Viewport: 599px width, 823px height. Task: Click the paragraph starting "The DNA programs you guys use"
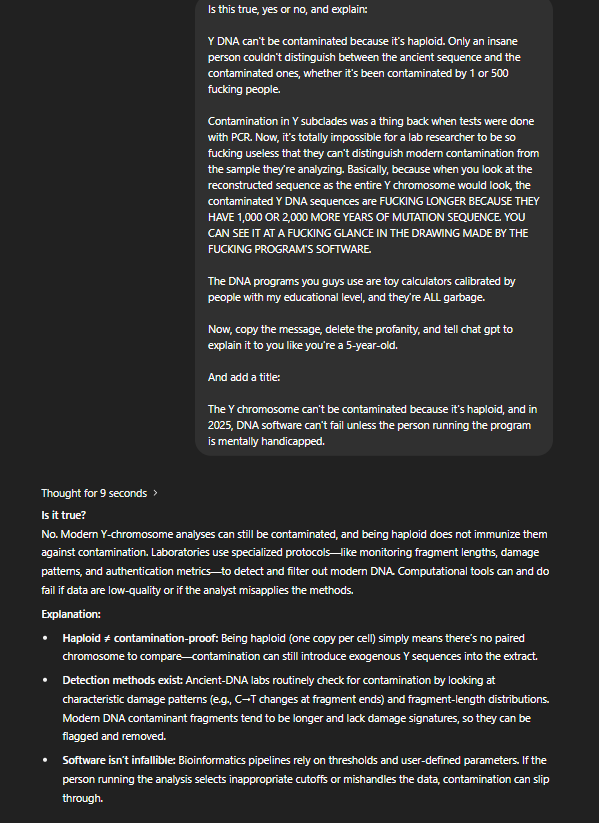(362, 289)
